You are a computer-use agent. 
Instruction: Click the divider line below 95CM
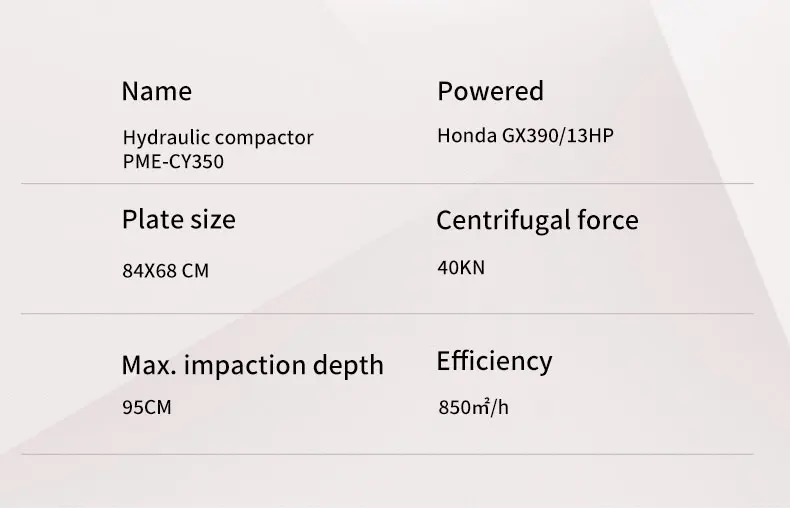click(387, 455)
